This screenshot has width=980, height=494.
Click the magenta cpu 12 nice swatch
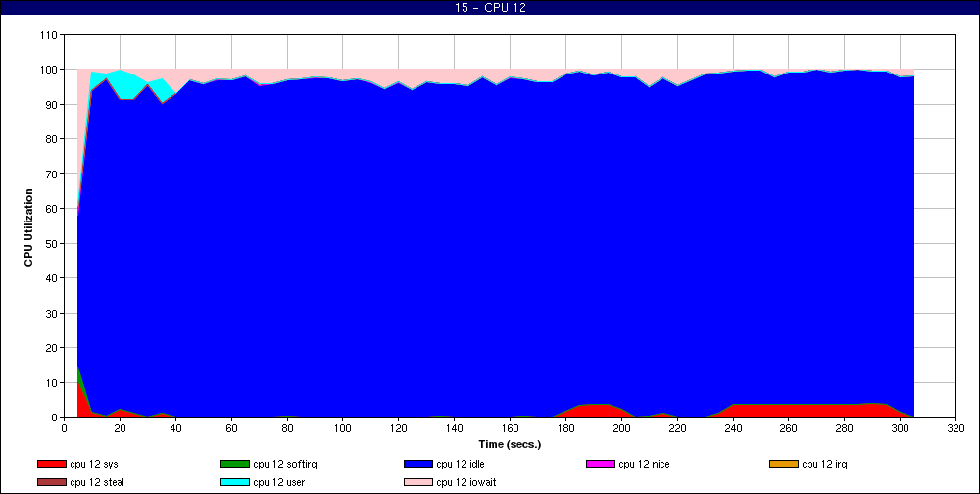[x=600, y=464]
